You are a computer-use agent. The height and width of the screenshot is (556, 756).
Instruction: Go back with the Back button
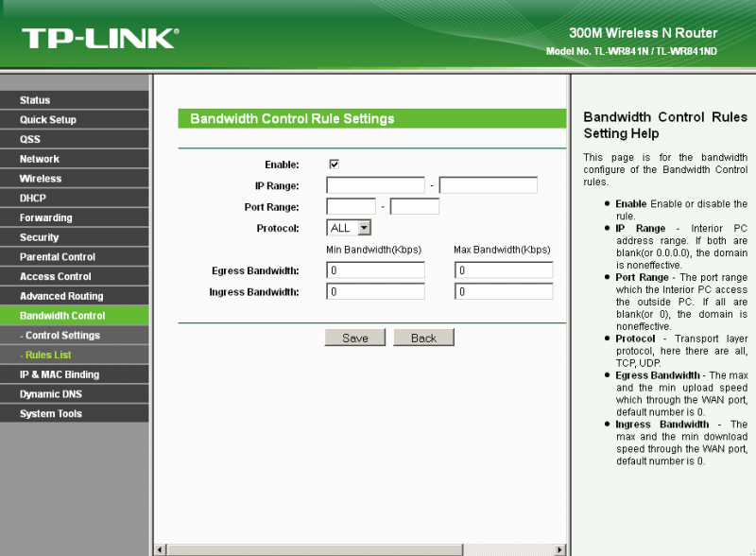pyautogui.click(x=423, y=338)
